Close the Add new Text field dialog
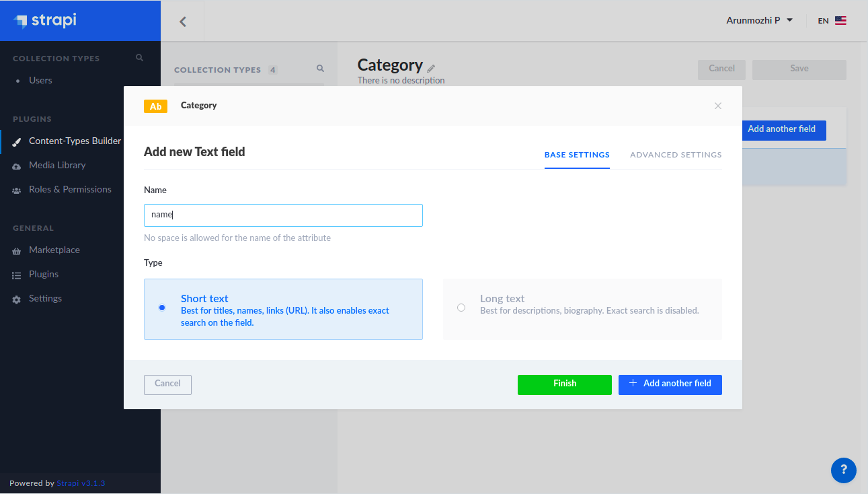 pos(718,106)
